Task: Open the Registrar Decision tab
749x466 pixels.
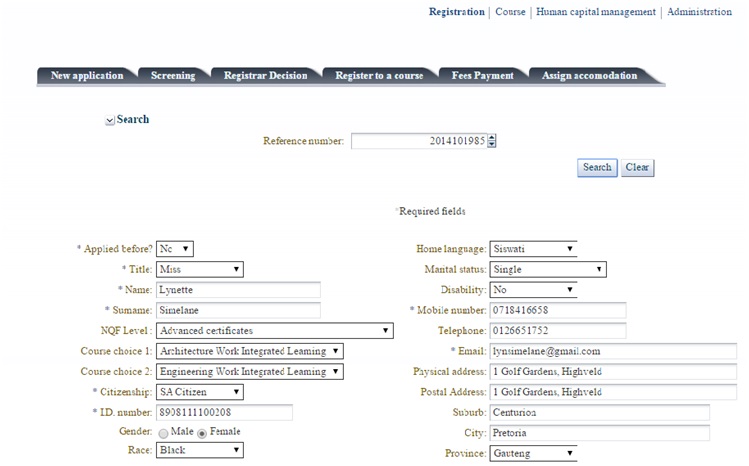Action: click(265, 76)
